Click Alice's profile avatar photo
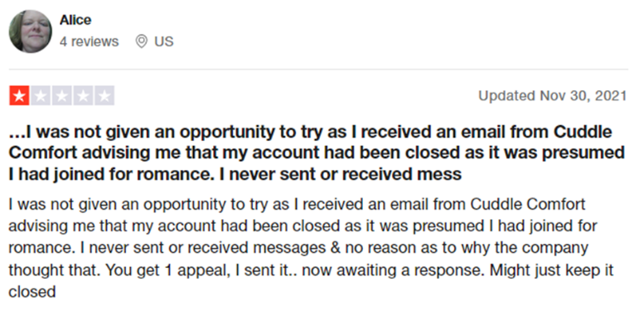The height and width of the screenshot is (311, 644). [31, 32]
